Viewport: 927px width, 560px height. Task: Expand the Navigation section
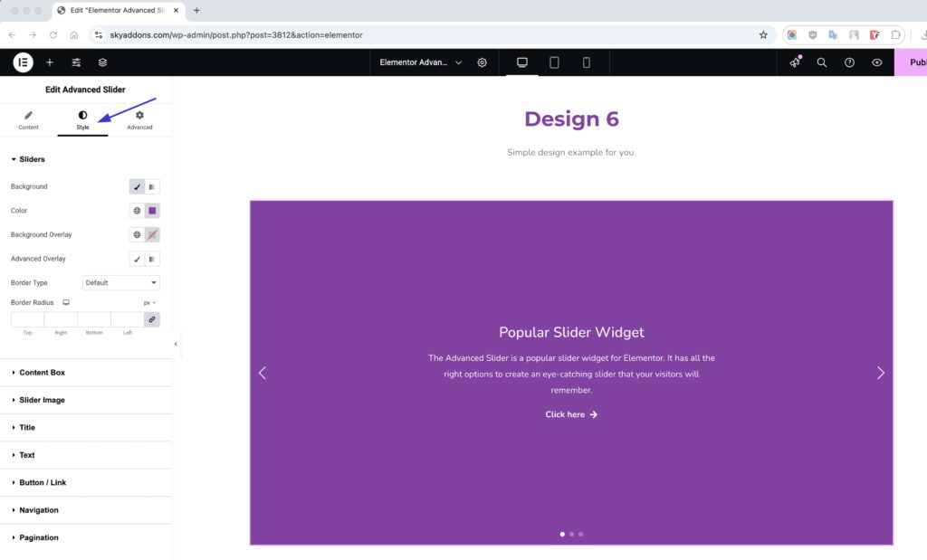pyautogui.click(x=86, y=509)
